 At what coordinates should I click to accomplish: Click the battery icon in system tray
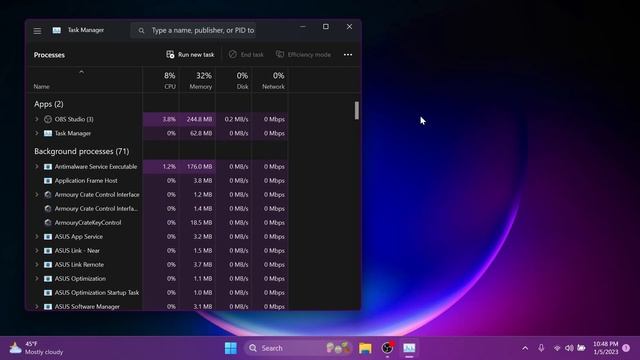click(581, 348)
